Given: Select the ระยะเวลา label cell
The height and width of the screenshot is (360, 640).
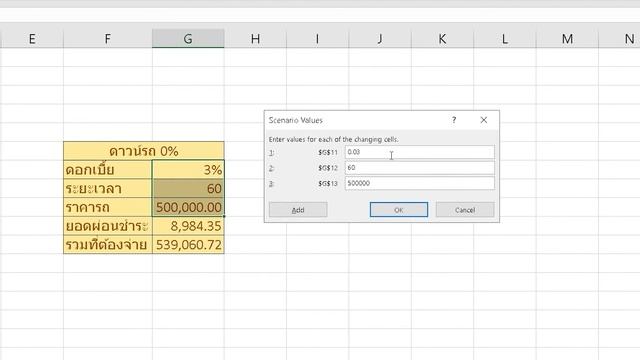Looking at the screenshot, I should pyautogui.click(x=108, y=189).
